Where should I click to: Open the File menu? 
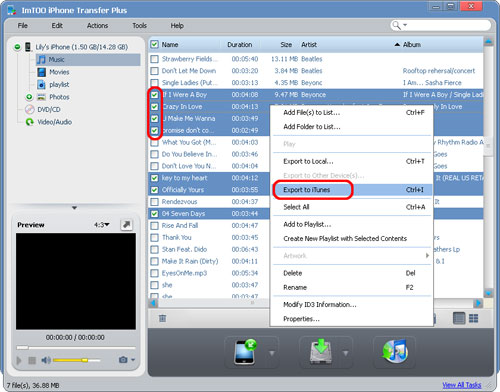click(23, 26)
